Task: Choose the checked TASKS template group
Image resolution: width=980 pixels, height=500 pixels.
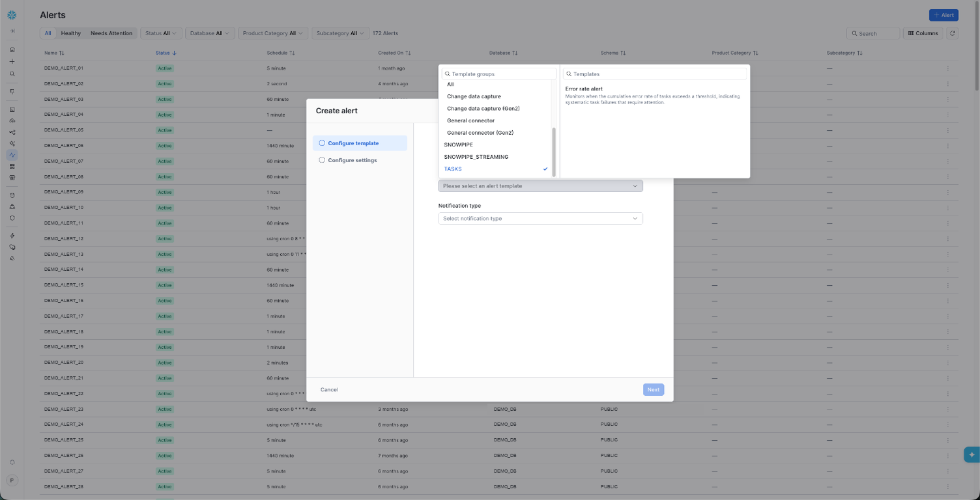Action: click(497, 169)
